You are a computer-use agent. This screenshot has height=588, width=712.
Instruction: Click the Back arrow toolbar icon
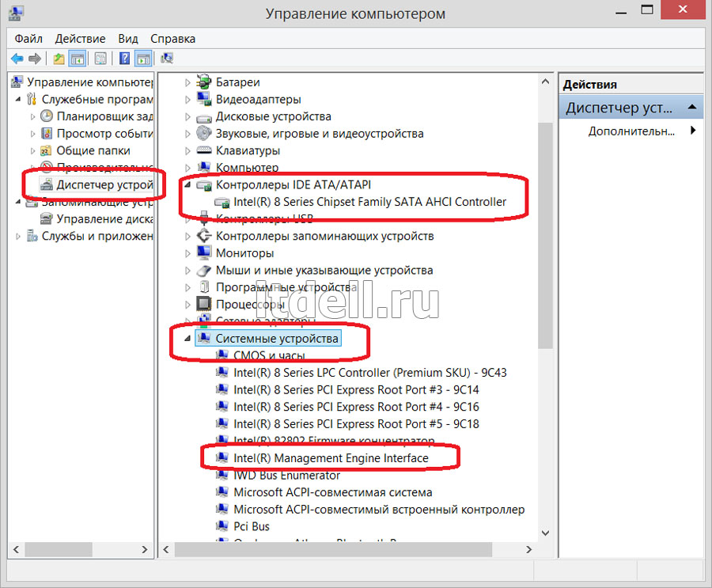pos(17,58)
